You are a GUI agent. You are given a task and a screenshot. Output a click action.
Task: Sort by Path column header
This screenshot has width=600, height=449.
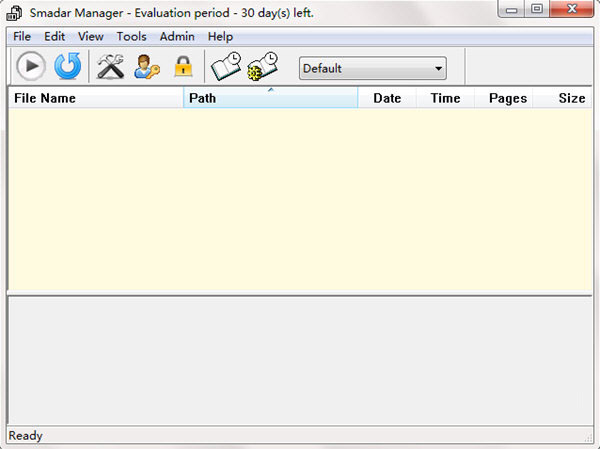click(271, 98)
